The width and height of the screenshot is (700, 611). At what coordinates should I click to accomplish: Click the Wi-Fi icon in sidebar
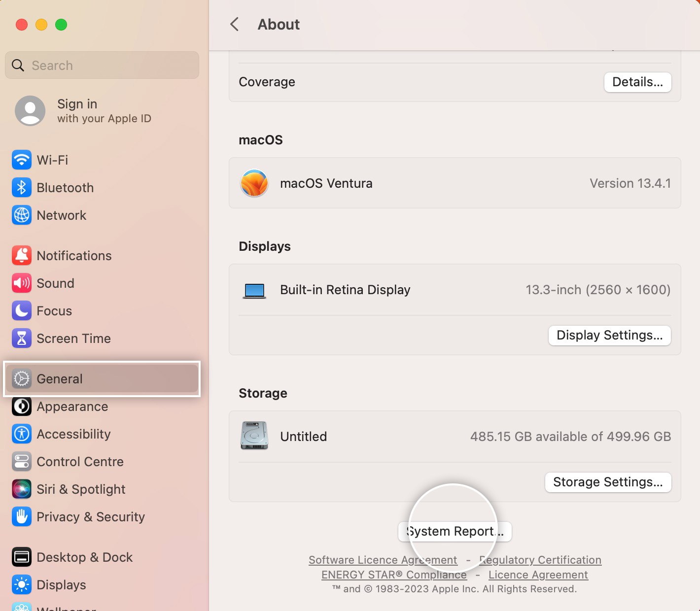click(x=22, y=160)
